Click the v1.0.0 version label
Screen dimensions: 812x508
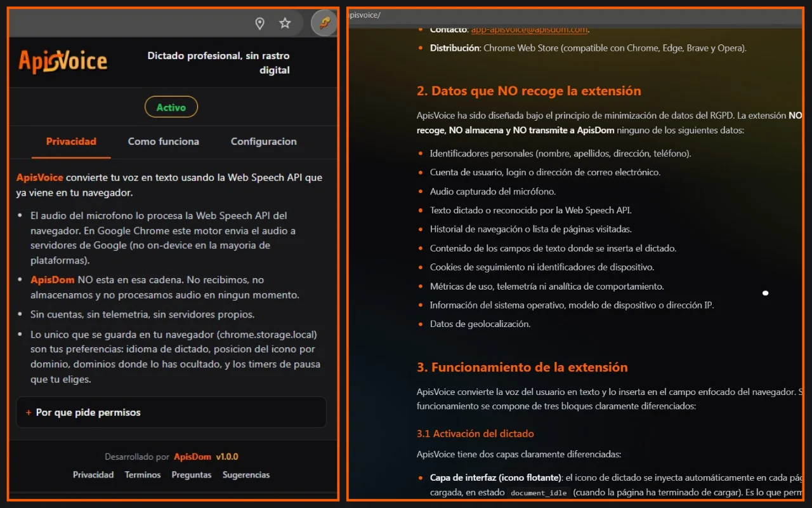tap(227, 457)
